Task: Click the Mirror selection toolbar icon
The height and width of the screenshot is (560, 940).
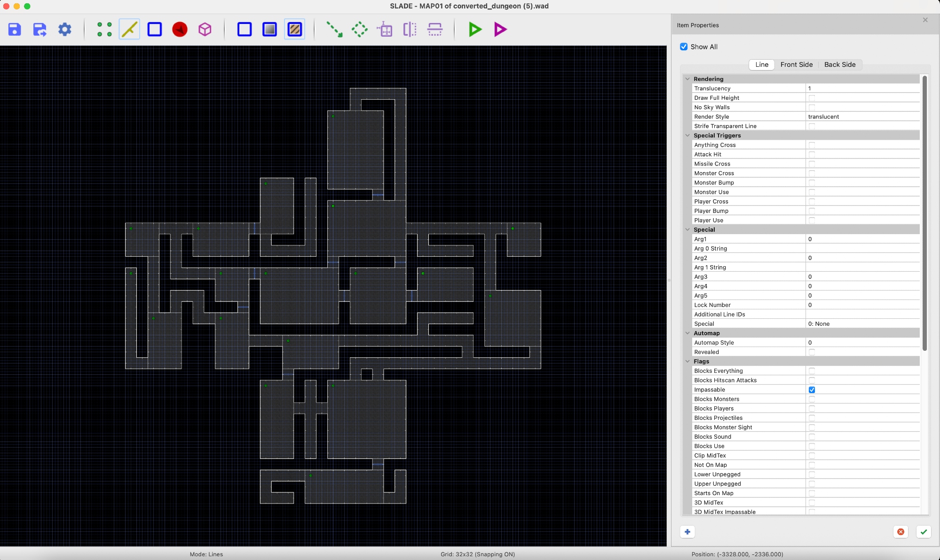Action: [x=410, y=30]
